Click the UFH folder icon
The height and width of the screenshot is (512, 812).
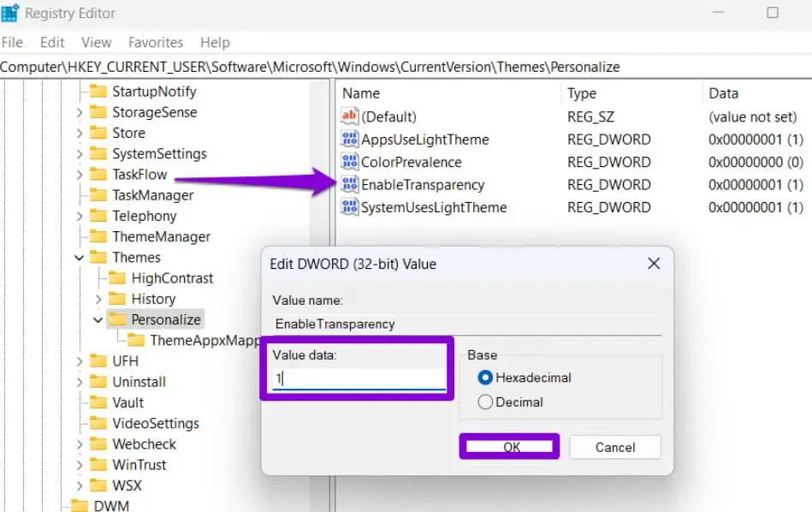(x=98, y=360)
